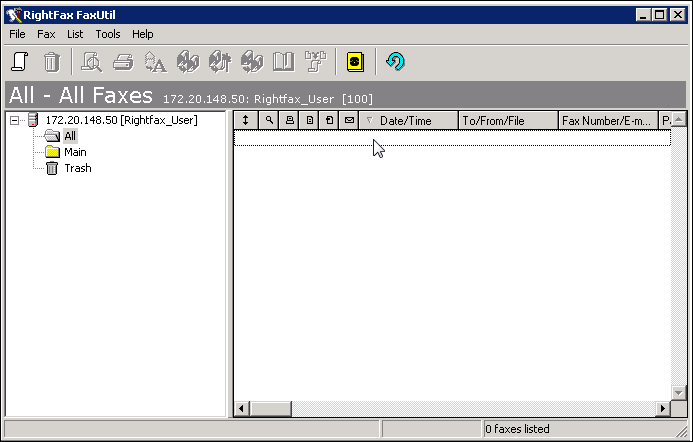Screen dimensions: 693x442
Task: Click the Print fax toolbar icon
Action: pos(123,61)
